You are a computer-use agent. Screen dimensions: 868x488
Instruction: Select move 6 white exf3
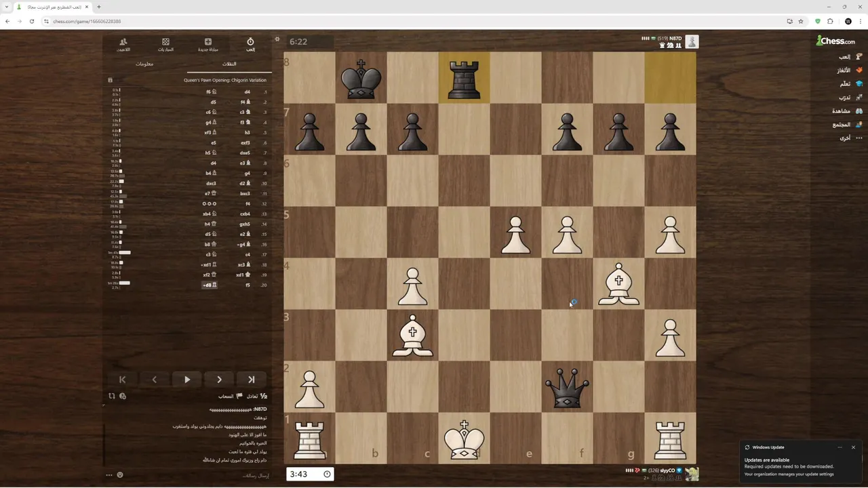point(245,143)
